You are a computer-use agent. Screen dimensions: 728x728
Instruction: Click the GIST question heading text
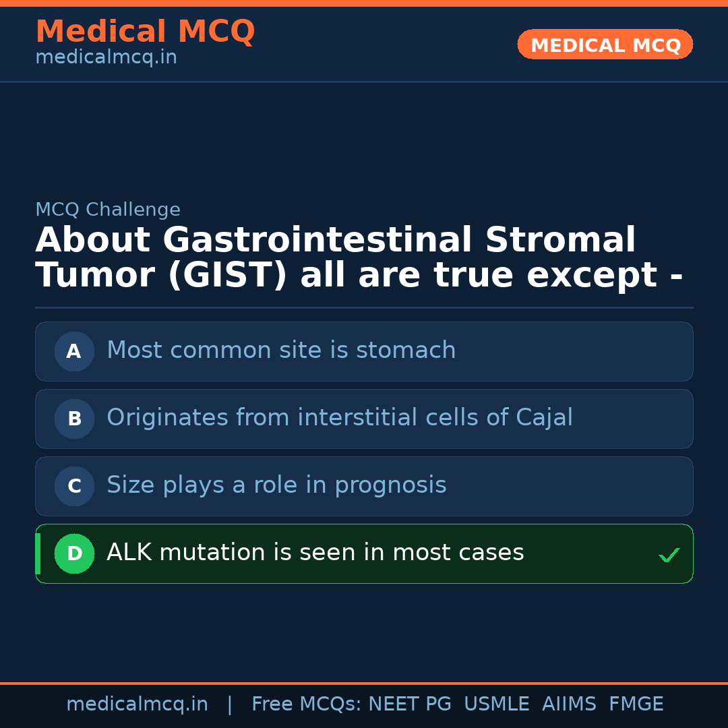[359, 258]
